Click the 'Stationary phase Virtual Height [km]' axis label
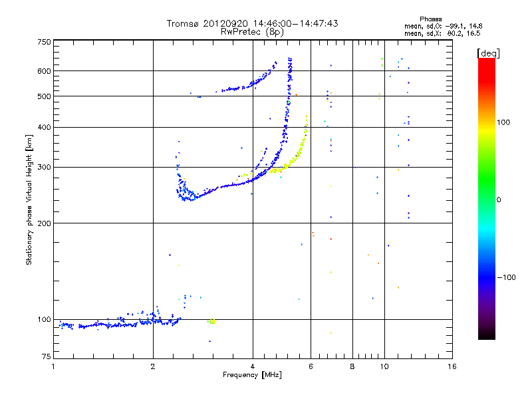Viewport: 532px width, 399px height. (x=29, y=199)
